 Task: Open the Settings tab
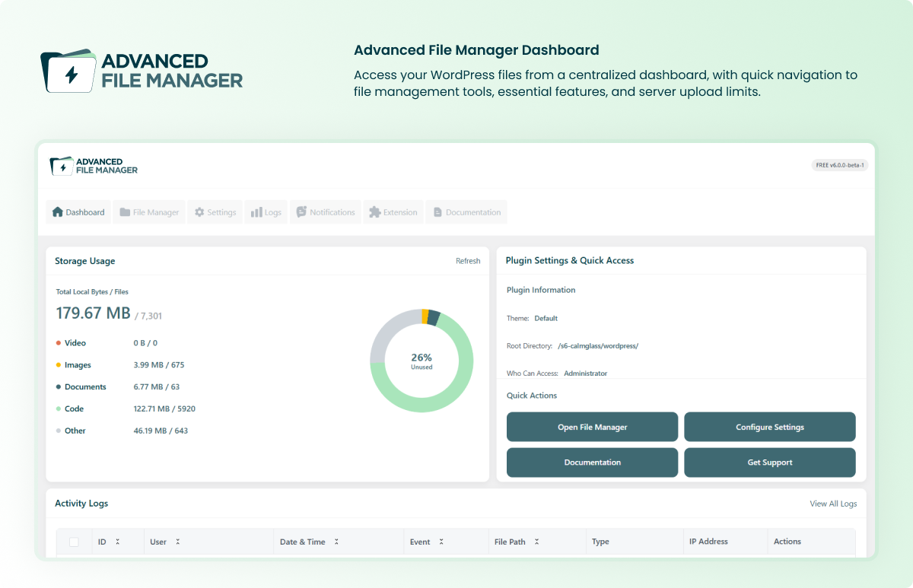pyautogui.click(x=215, y=212)
